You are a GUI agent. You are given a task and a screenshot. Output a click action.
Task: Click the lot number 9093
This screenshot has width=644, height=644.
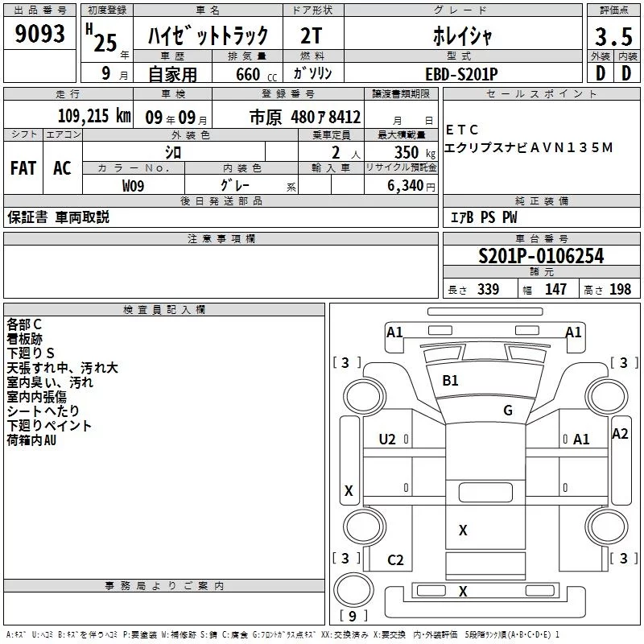pos(39,34)
